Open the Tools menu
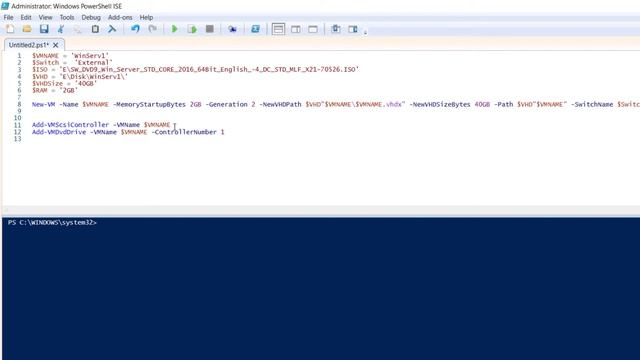The width and height of the screenshot is (640, 360). click(x=67, y=18)
